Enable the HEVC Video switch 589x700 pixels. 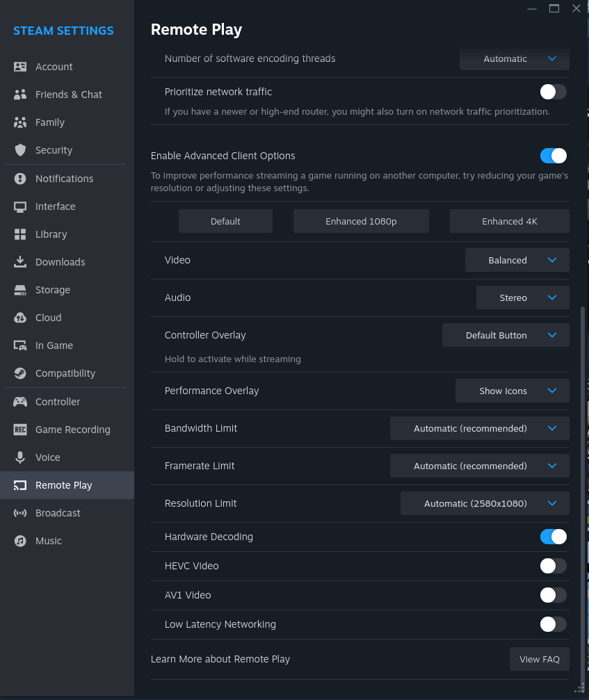tap(554, 566)
